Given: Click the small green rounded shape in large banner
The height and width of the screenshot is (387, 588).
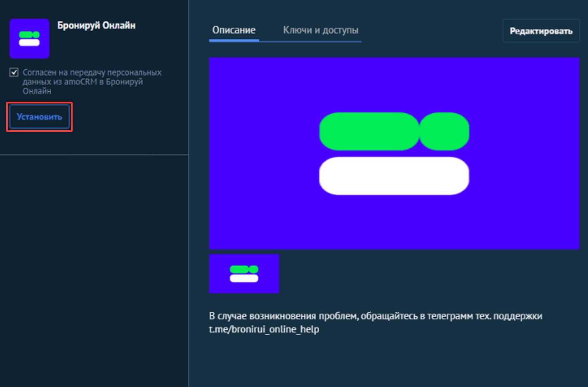Looking at the screenshot, I should pyautogui.click(x=444, y=131).
